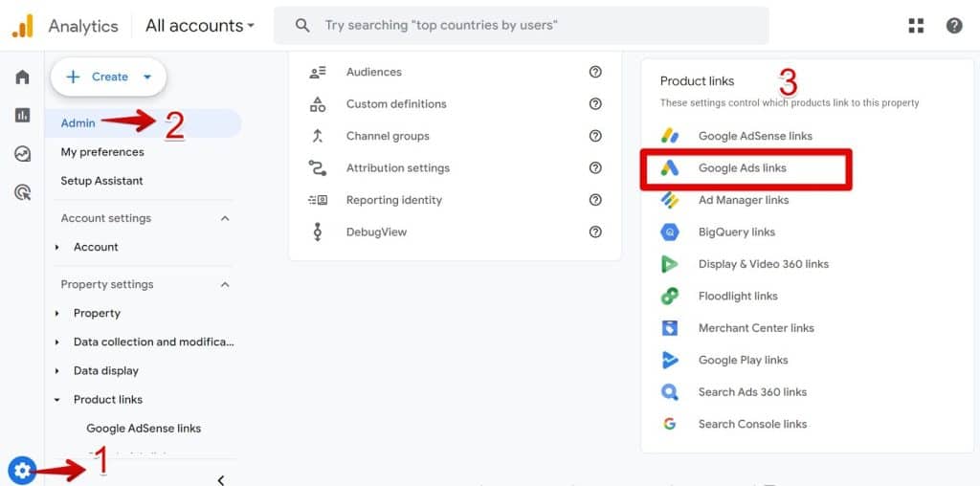Open the Advertising icon in sidebar

point(23,192)
